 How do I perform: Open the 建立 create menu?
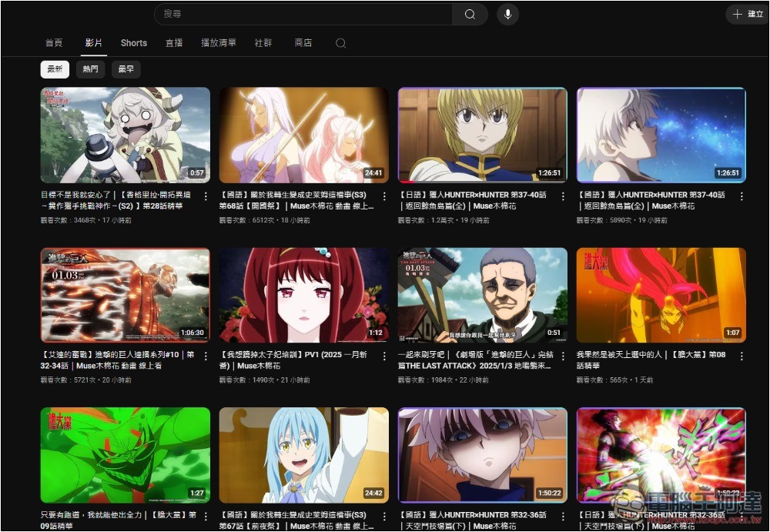pyautogui.click(x=748, y=15)
